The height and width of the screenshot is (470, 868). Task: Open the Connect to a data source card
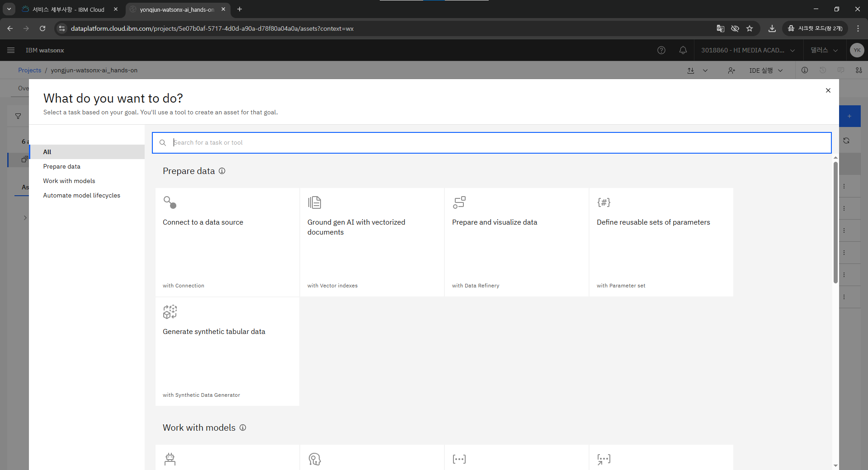[x=227, y=242]
